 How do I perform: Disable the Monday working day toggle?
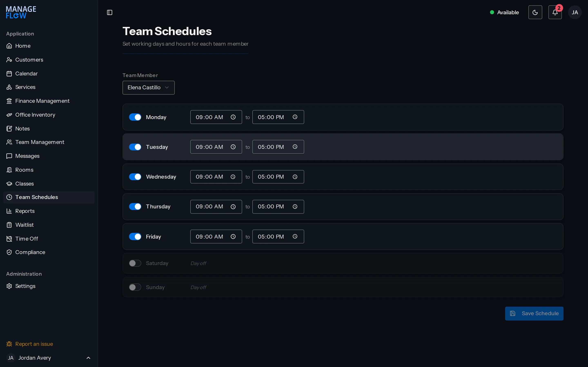click(x=135, y=117)
